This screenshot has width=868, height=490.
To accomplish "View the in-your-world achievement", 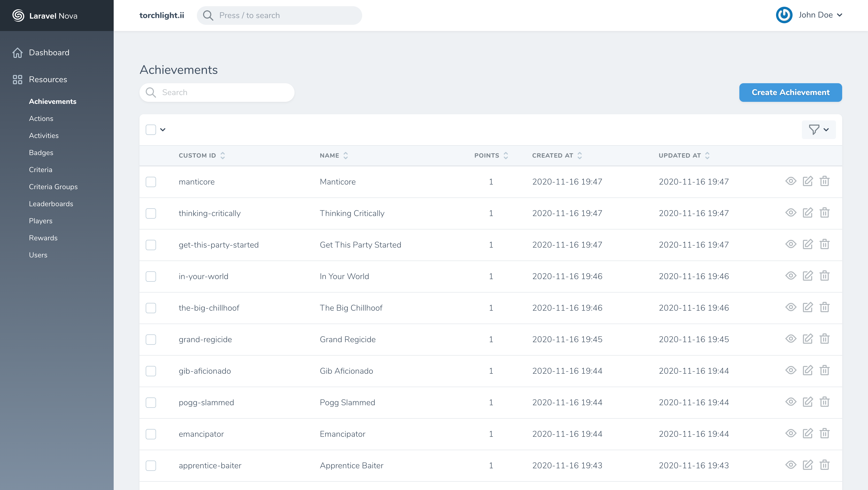I will (x=791, y=276).
